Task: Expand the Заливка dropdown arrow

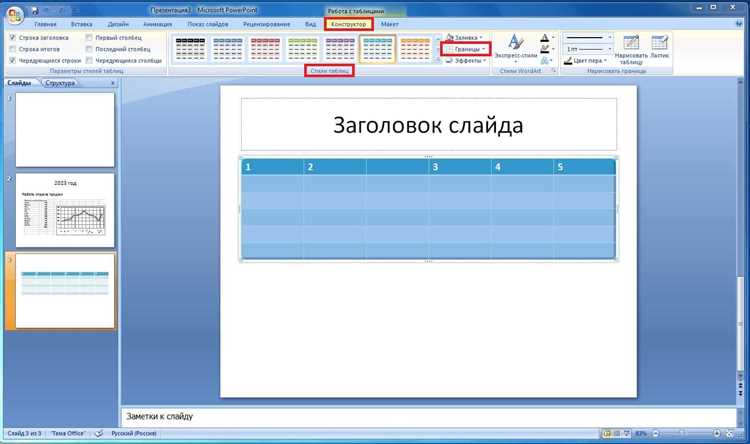Action: pos(481,37)
